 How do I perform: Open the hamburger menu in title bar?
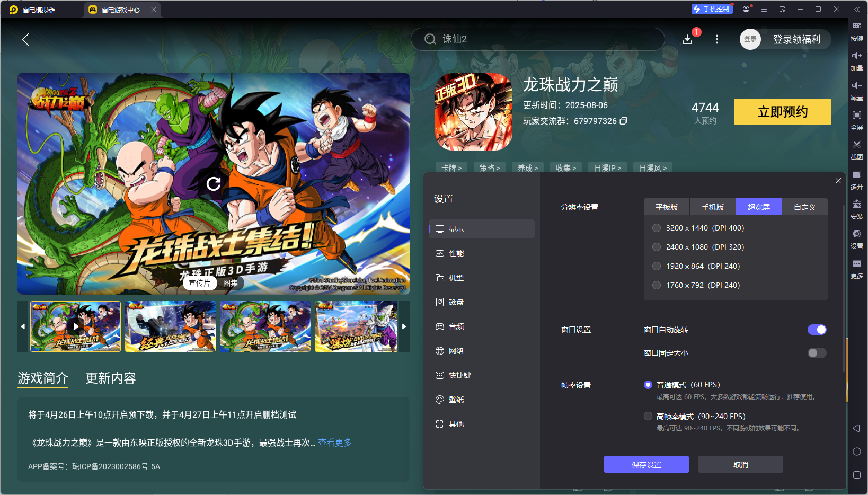pos(764,9)
